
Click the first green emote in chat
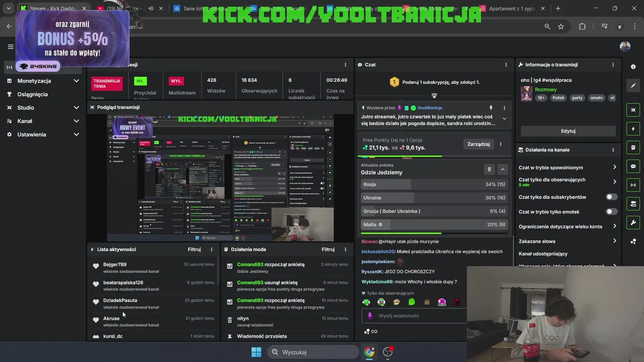point(366,302)
